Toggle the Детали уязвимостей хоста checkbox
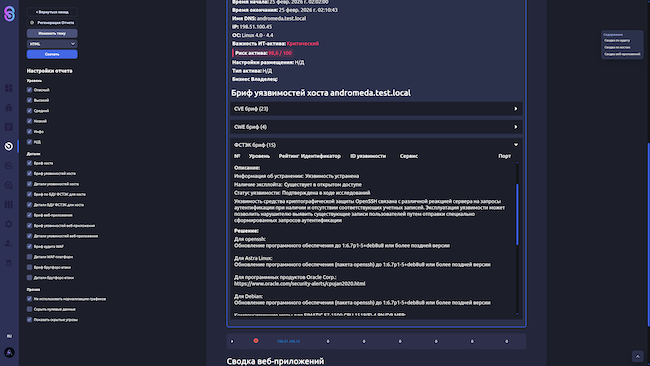The width and height of the screenshot is (650, 366). [x=29, y=184]
